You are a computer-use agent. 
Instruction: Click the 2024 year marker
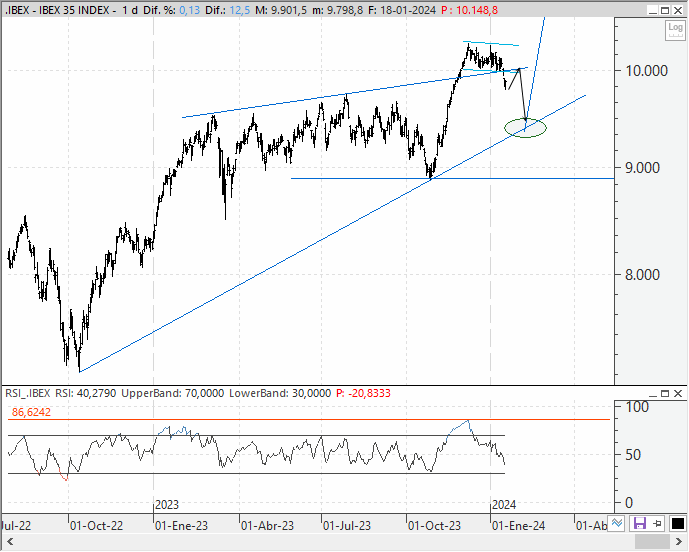tap(504, 505)
